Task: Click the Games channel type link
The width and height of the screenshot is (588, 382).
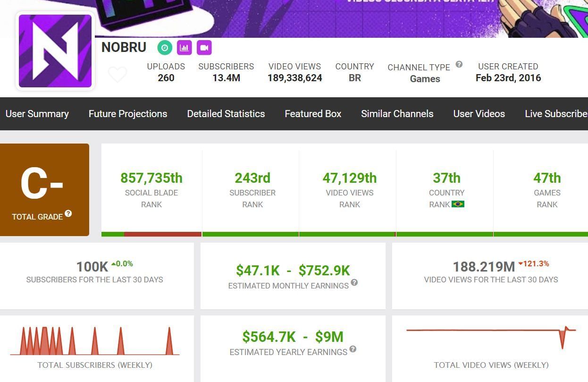Action: 425,79
